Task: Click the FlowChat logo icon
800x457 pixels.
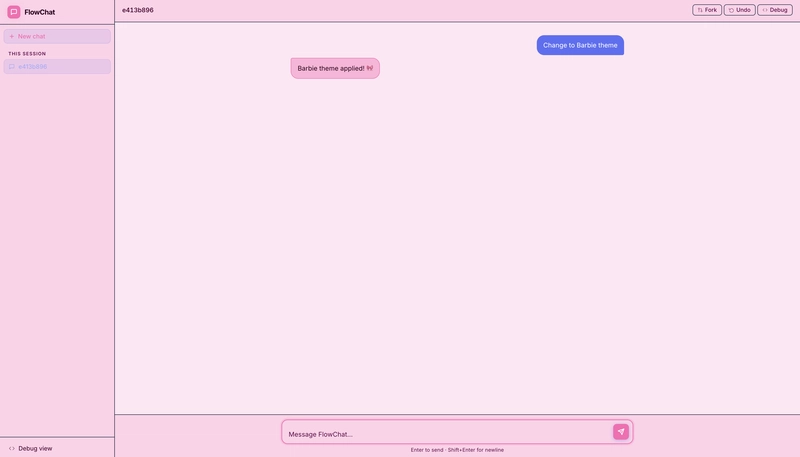Action: (14, 12)
